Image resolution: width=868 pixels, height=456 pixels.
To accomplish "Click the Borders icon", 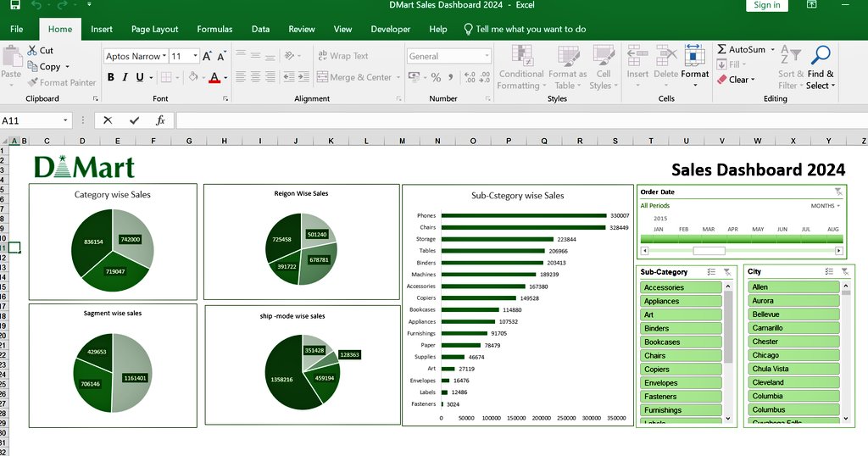I will (x=166, y=77).
